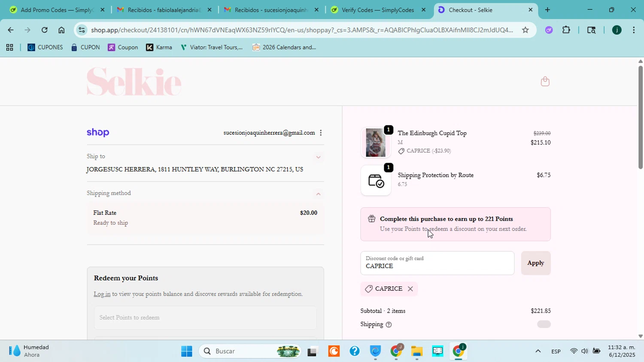Switch to the Recibidos fabiolaalejandria Gmail tab
This screenshot has width=644, height=362.
point(164,10)
